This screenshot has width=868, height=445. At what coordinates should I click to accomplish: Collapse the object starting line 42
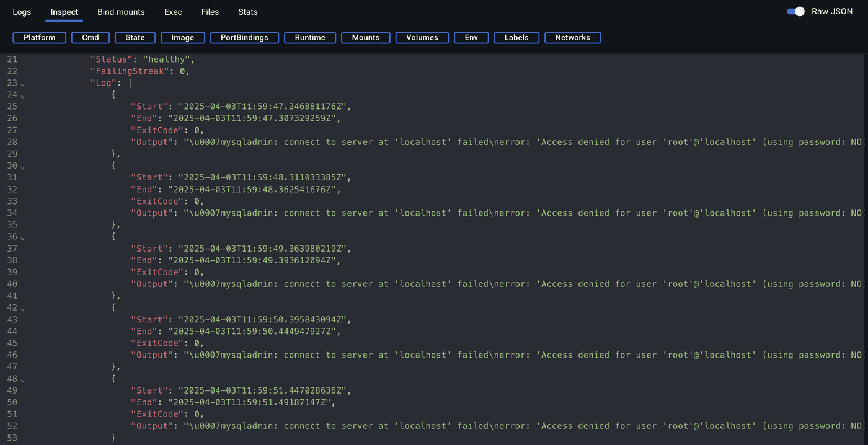(23, 309)
